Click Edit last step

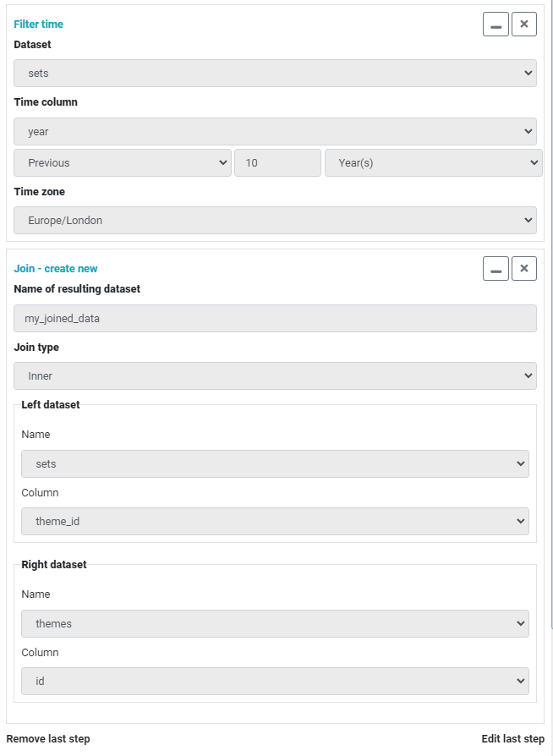tap(513, 738)
